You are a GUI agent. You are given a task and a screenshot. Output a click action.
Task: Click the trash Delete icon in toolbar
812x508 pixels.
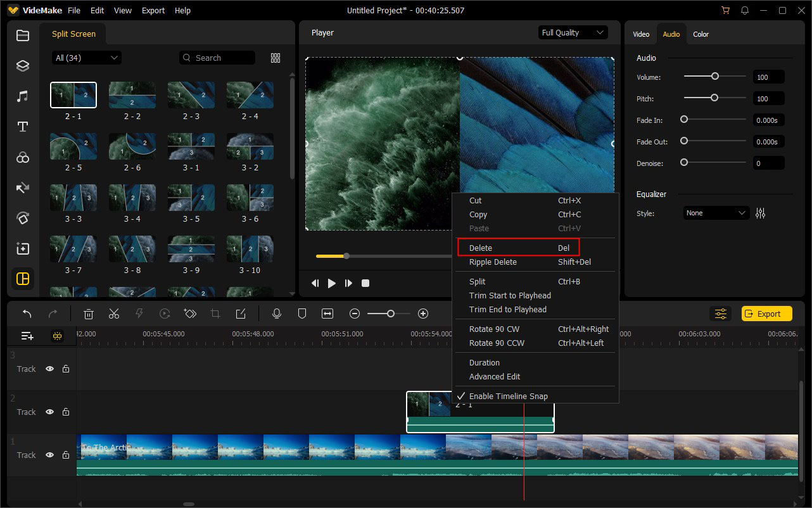[x=89, y=314]
